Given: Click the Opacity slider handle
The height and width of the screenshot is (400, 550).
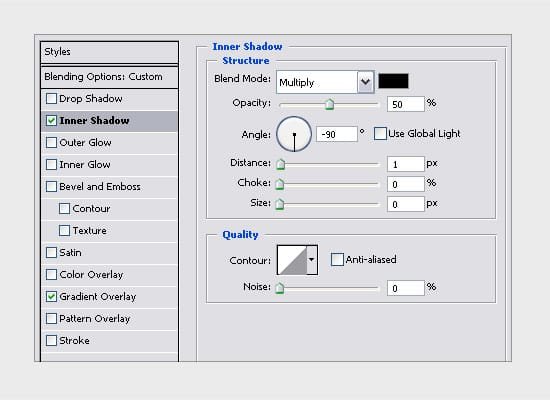Looking at the screenshot, I should [x=329, y=104].
